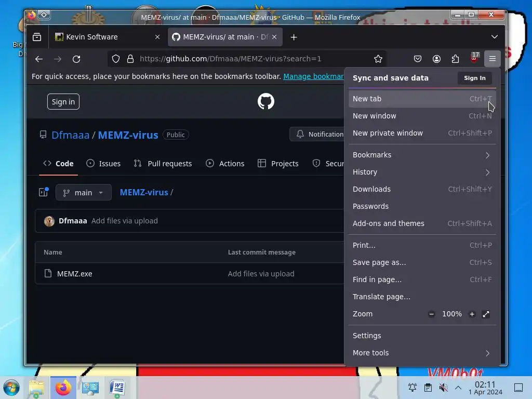Open the Projects repository tab
Image resolution: width=532 pixels, height=399 pixels.
pyautogui.click(x=278, y=164)
